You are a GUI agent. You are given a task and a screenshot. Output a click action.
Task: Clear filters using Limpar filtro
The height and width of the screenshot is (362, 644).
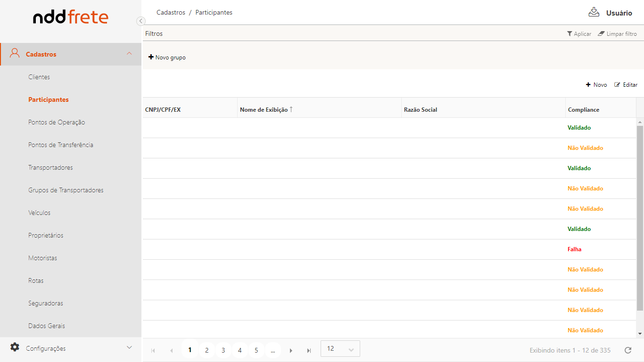[617, 34]
